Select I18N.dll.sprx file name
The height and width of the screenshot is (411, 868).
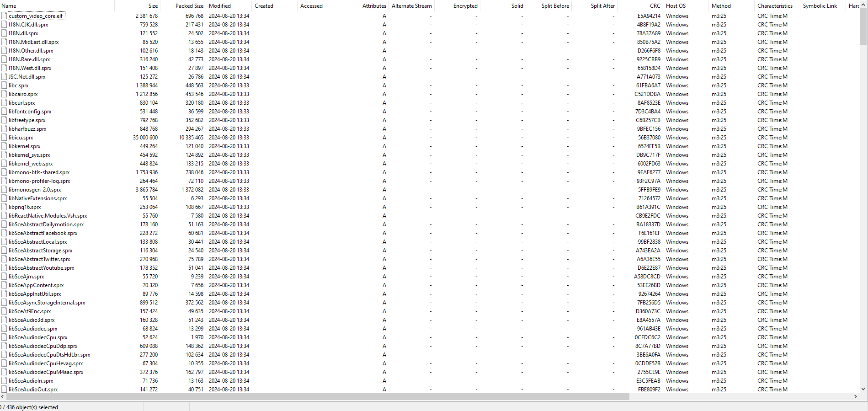(x=23, y=33)
